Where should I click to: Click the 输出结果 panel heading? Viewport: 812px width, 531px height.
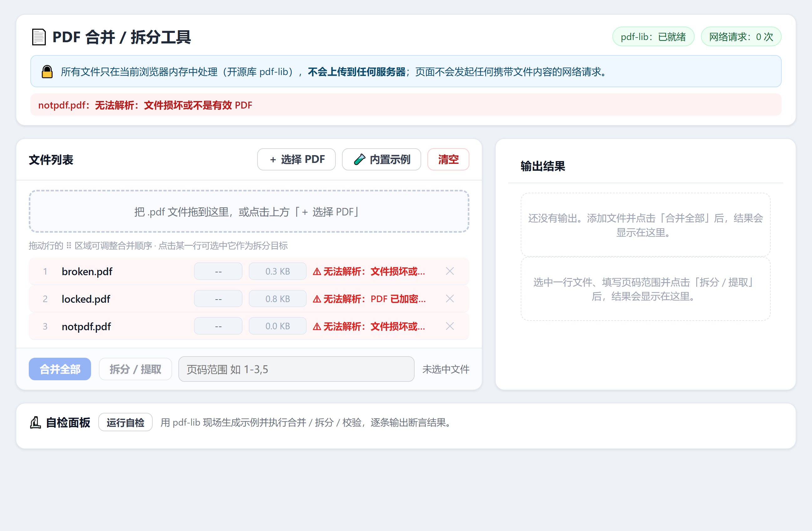click(x=543, y=166)
